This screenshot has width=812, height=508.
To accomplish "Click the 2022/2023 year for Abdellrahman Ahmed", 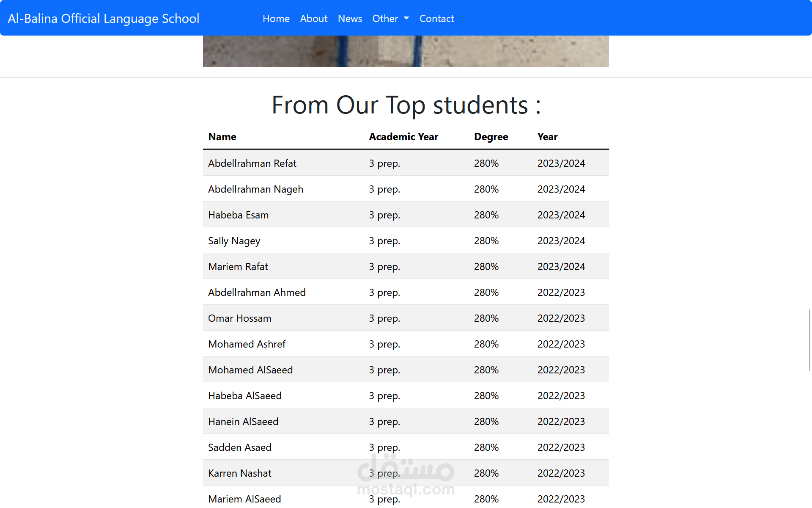I will coord(561,293).
